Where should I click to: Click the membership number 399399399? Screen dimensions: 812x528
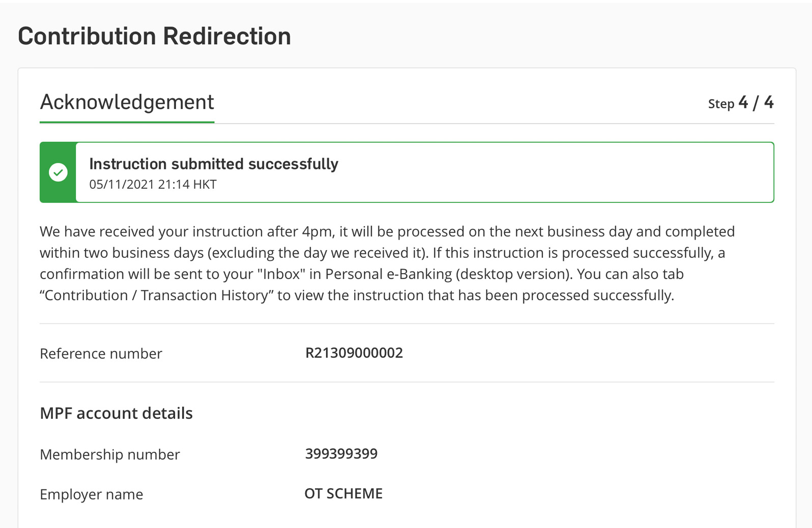pyautogui.click(x=341, y=453)
